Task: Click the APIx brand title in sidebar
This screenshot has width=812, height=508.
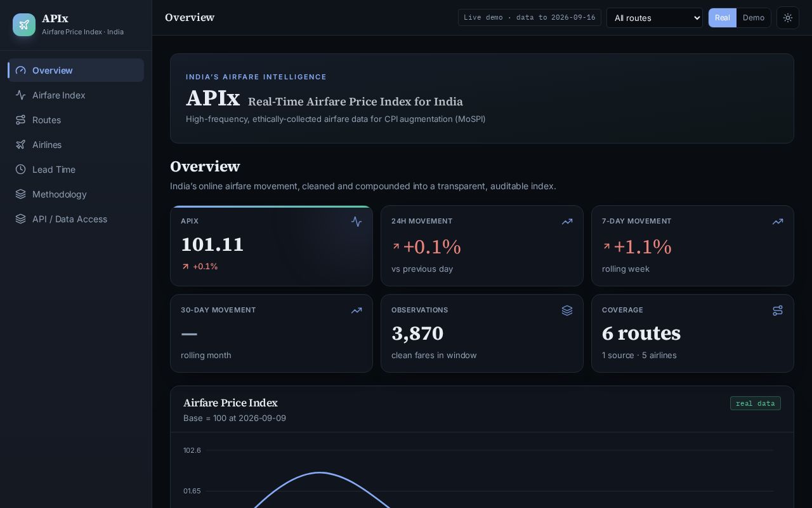Action: (x=55, y=19)
